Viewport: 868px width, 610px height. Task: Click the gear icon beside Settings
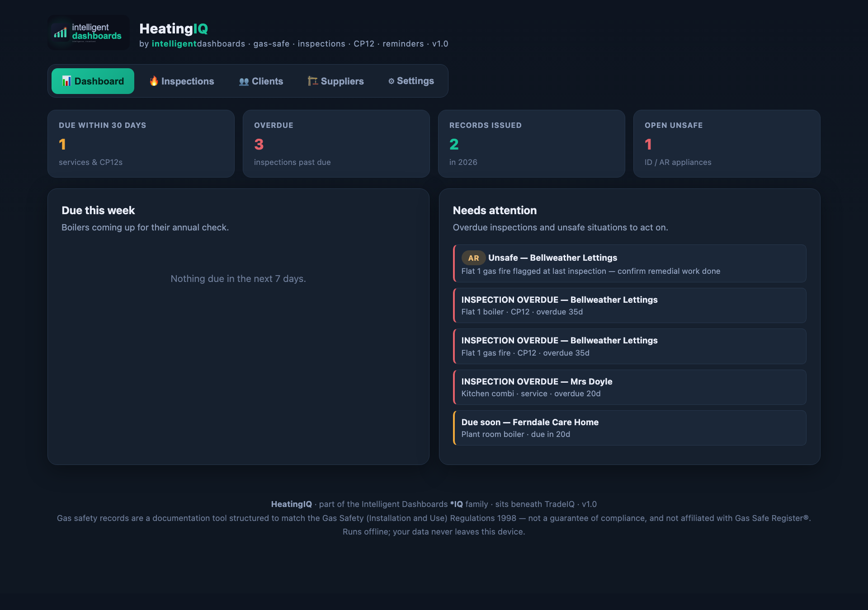392,81
